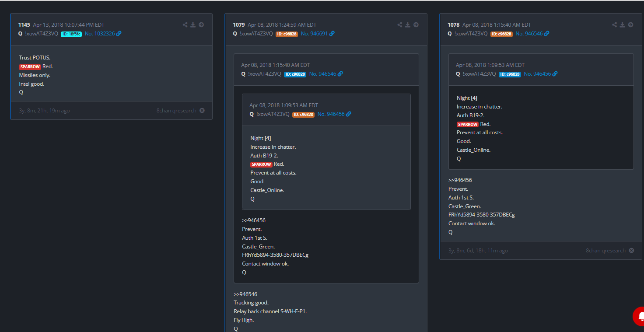Click the download icon on post 1079

coord(408,25)
